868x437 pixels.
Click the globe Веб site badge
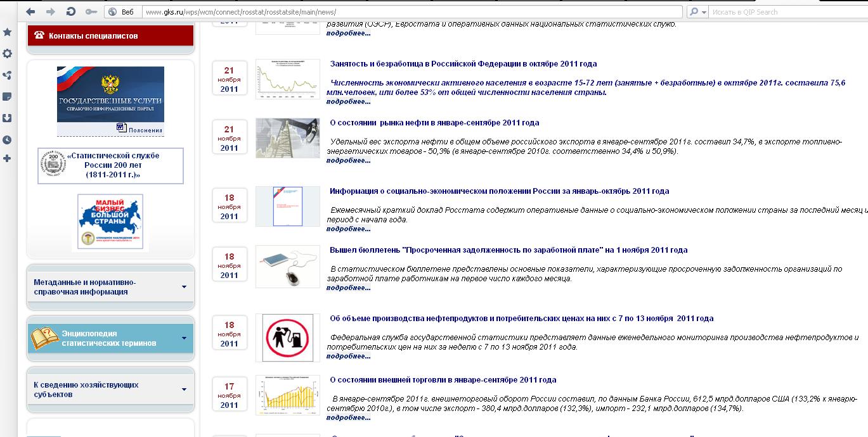point(121,12)
